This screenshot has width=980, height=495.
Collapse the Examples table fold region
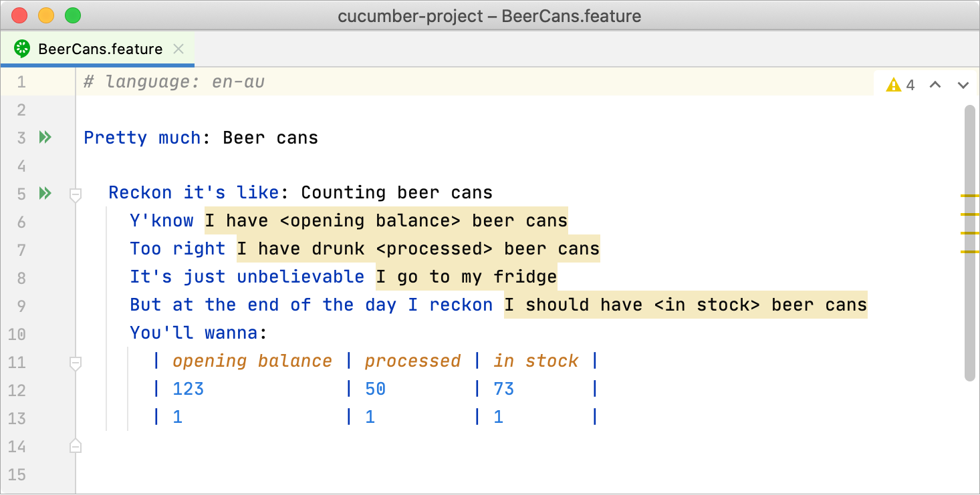[x=75, y=363]
